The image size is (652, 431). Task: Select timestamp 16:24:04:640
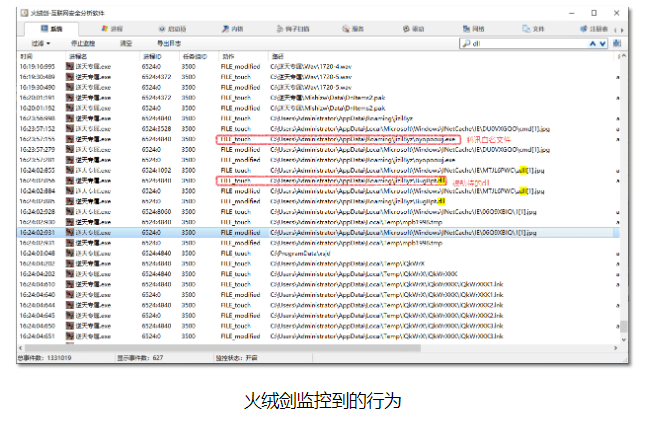(x=37, y=295)
